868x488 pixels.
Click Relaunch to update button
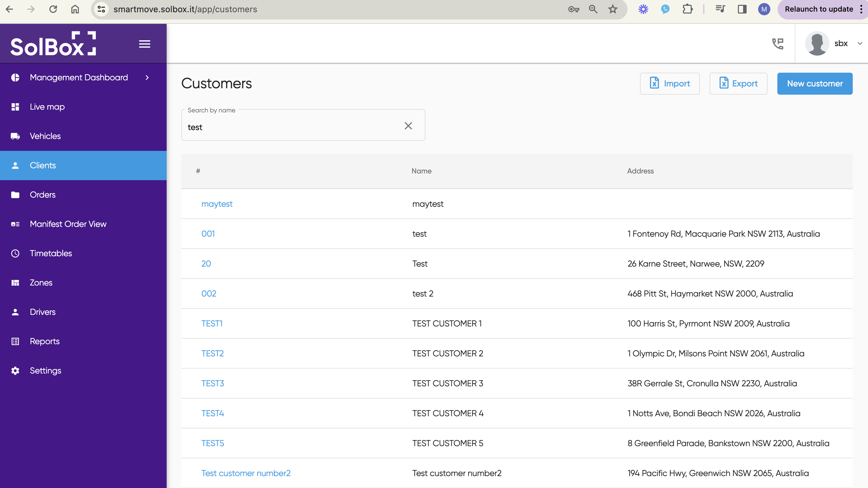point(819,9)
